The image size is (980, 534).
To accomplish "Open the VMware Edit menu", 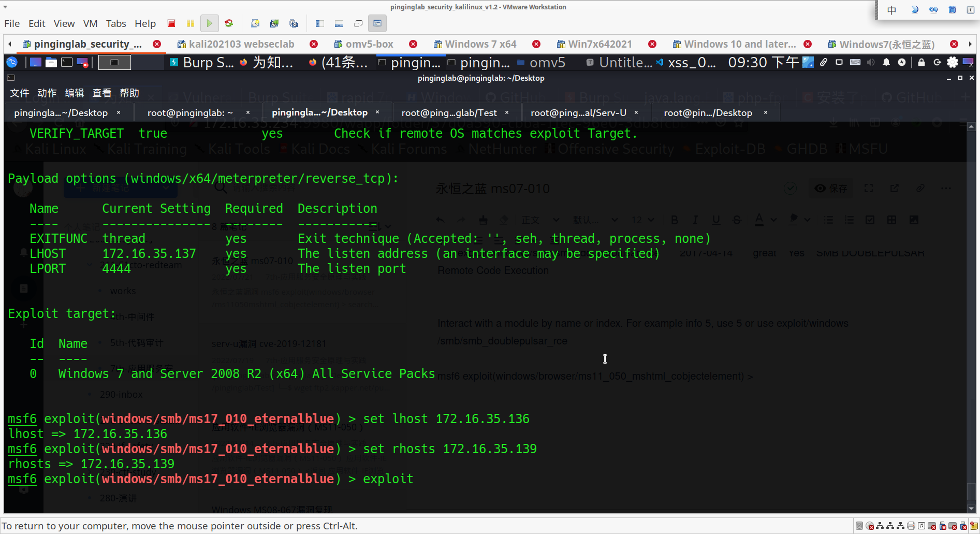I will 37,23.
